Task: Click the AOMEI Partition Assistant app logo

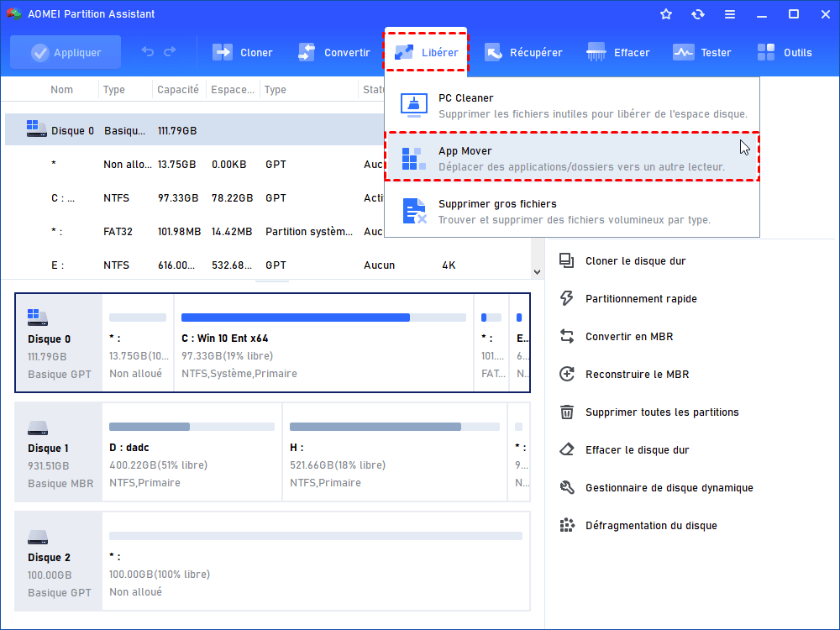Action: click(x=14, y=14)
